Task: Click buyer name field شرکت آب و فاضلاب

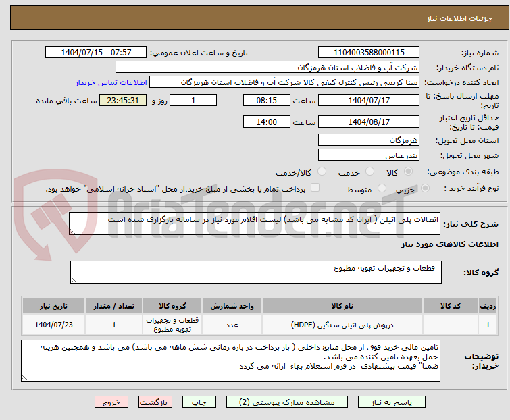Action: (267, 68)
